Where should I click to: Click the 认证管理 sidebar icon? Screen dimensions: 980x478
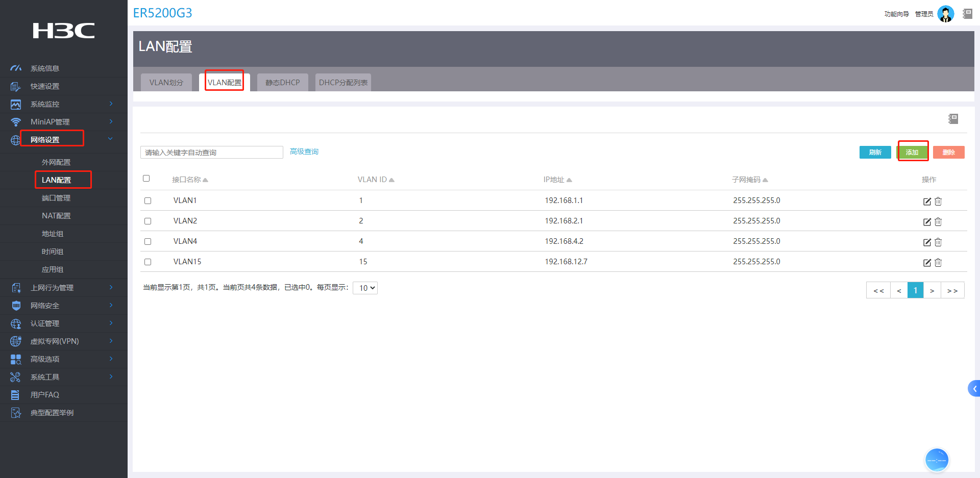tap(16, 323)
